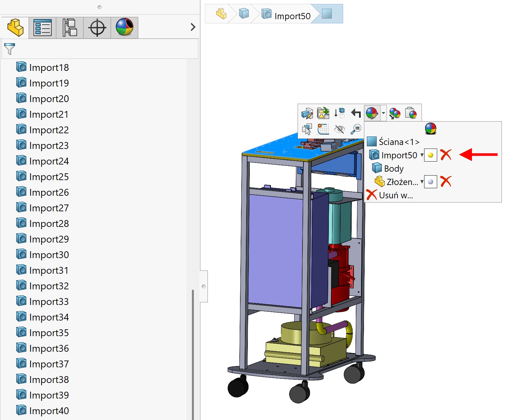Viewport: 510px width, 420px height.
Task: Switch to the PropertyManager tab
Action: [x=43, y=28]
